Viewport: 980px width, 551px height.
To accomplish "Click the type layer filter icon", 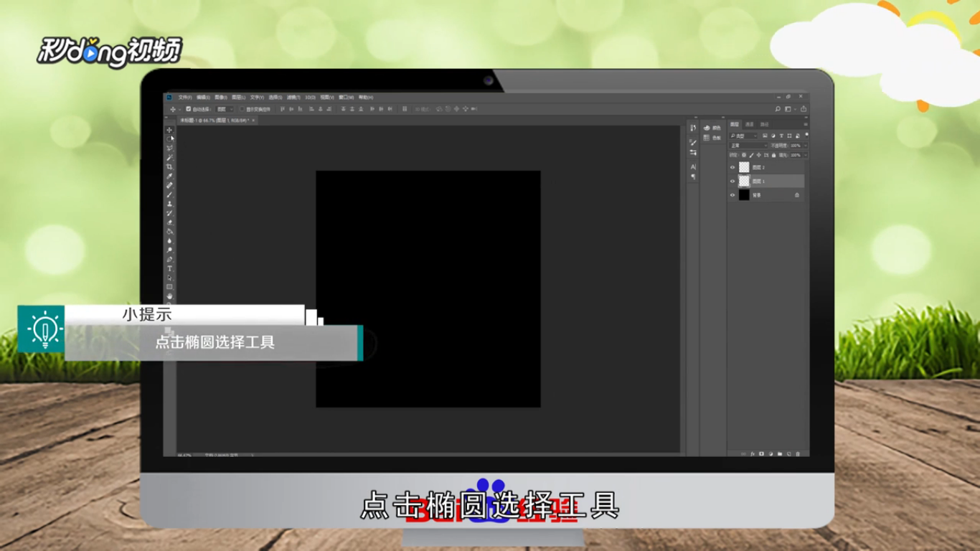I will coord(781,136).
